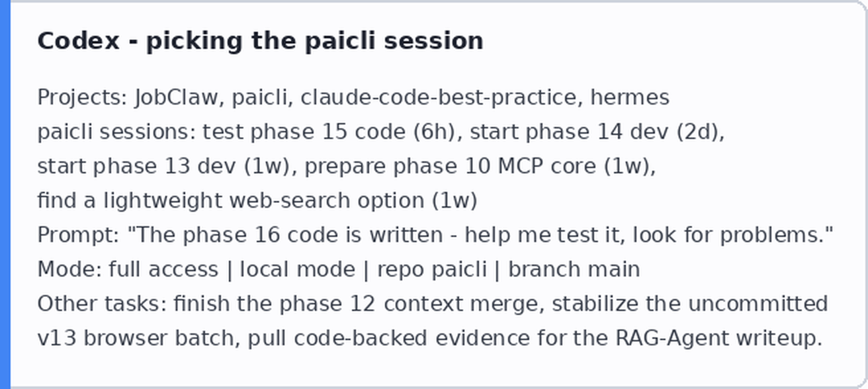Open the "find a lightweight web-search option" session
Viewport: 868px width, 389px height.
[257, 200]
